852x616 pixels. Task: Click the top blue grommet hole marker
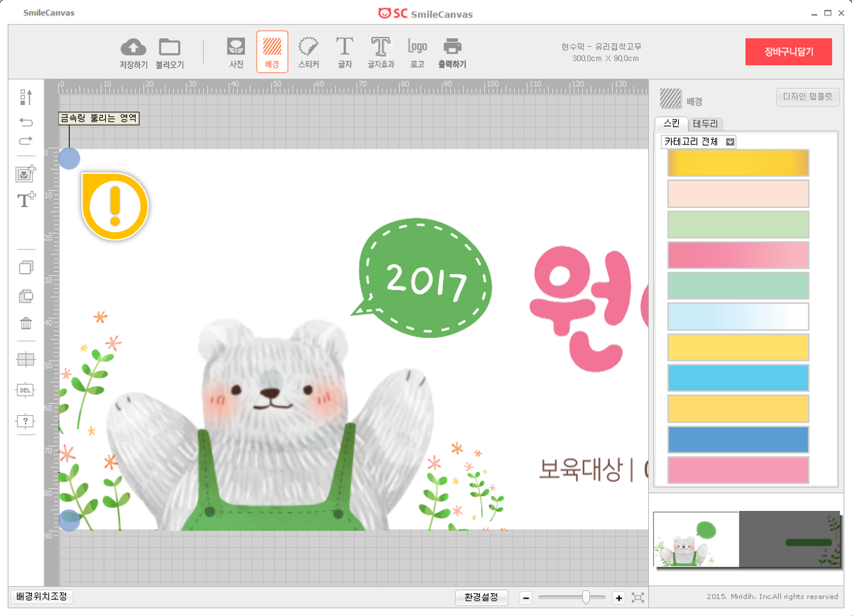click(69, 159)
